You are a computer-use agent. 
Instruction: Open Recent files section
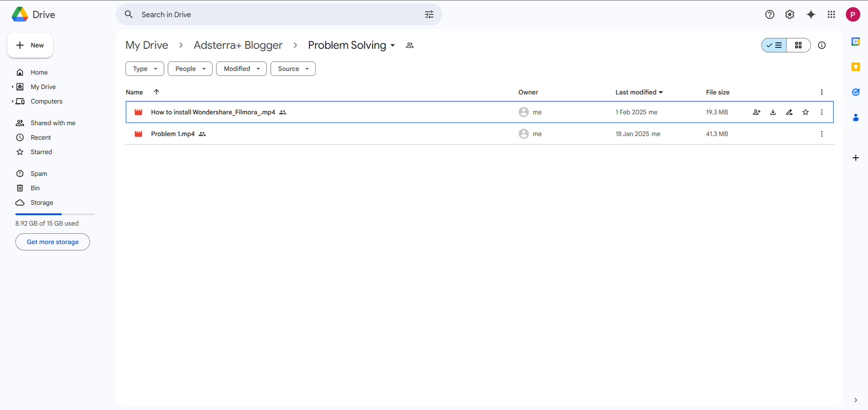pos(41,138)
